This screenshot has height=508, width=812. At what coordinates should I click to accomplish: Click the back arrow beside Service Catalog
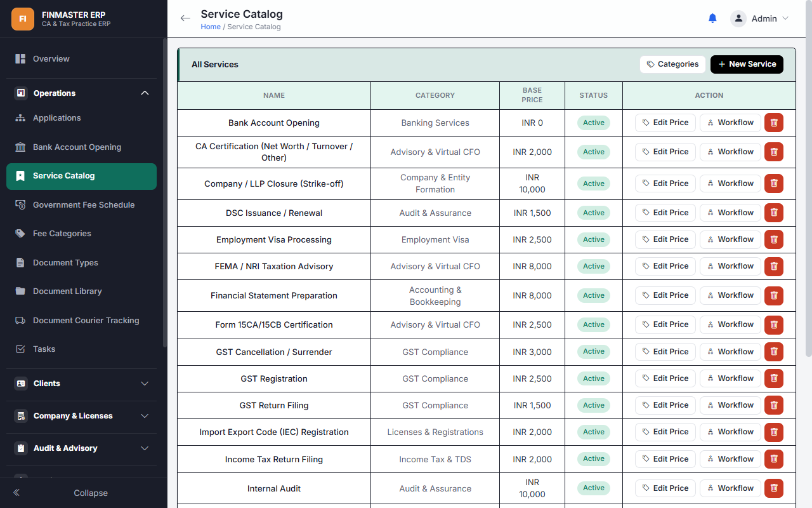point(185,18)
